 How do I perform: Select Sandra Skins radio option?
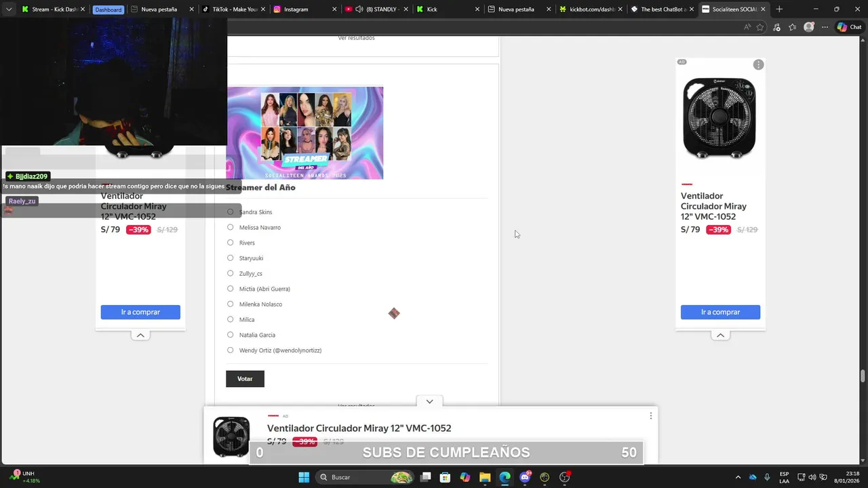tap(230, 212)
